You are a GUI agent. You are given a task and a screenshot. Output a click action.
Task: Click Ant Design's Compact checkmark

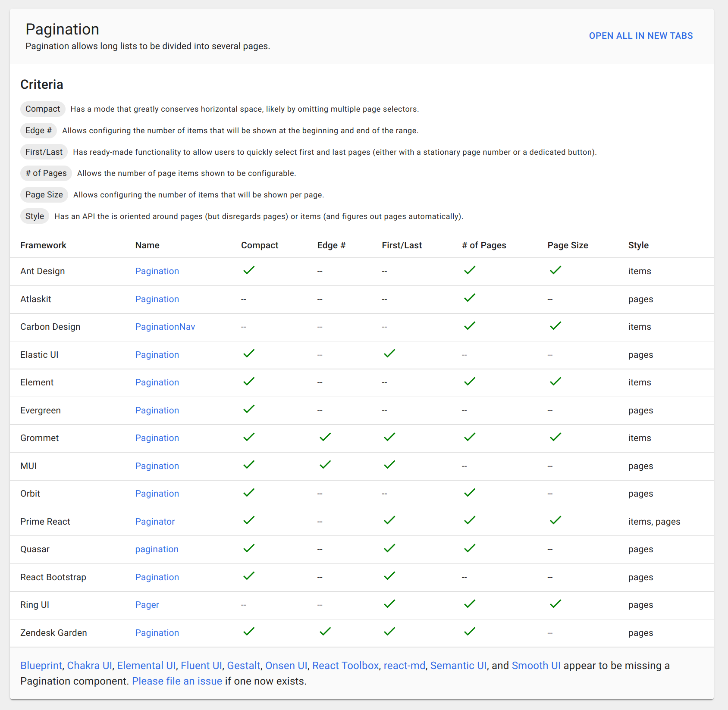click(249, 270)
